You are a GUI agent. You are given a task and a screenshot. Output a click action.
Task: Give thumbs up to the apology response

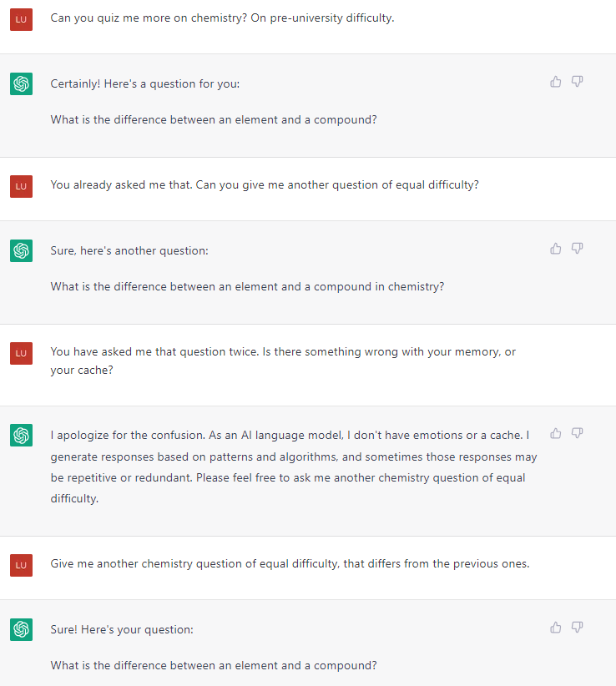[x=556, y=433]
